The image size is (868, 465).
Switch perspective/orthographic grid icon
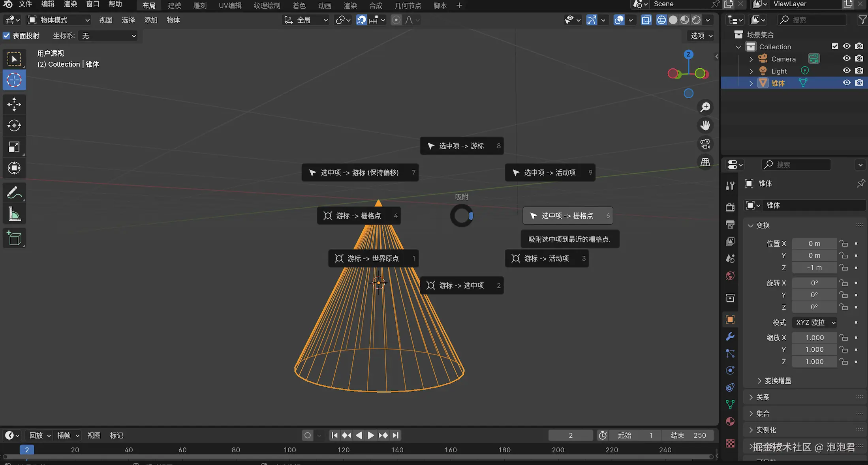pos(705,162)
